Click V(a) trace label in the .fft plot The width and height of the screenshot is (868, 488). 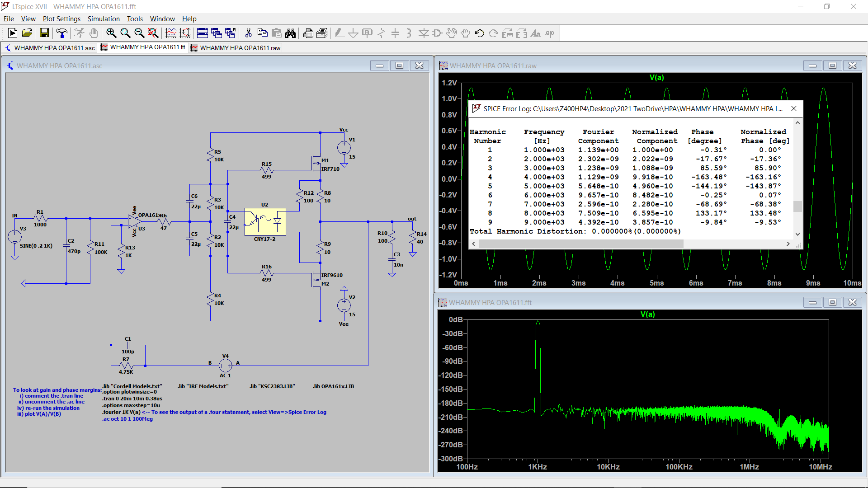647,314
